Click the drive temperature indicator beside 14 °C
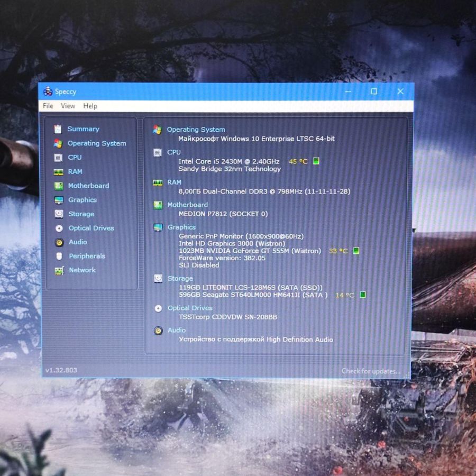 click(362, 295)
